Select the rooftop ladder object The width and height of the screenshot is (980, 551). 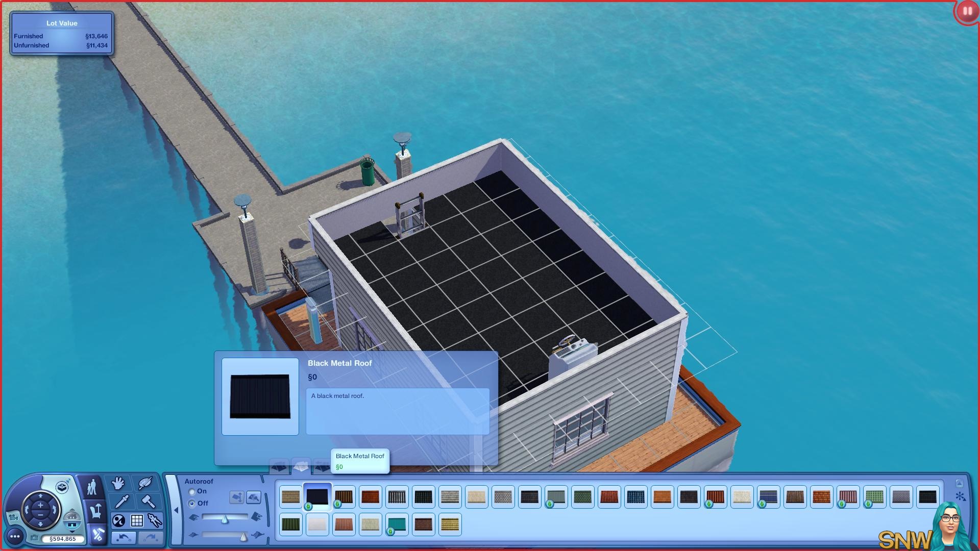pyautogui.click(x=410, y=216)
